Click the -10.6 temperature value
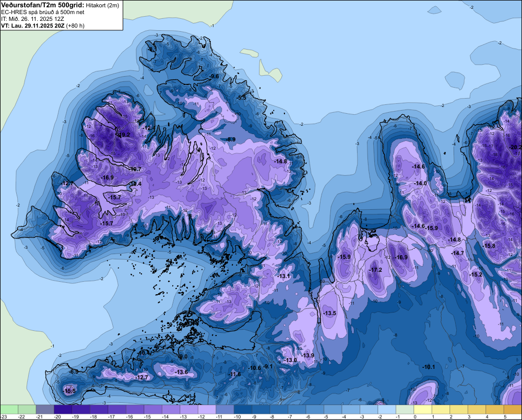522x420 pixels. tap(255, 368)
